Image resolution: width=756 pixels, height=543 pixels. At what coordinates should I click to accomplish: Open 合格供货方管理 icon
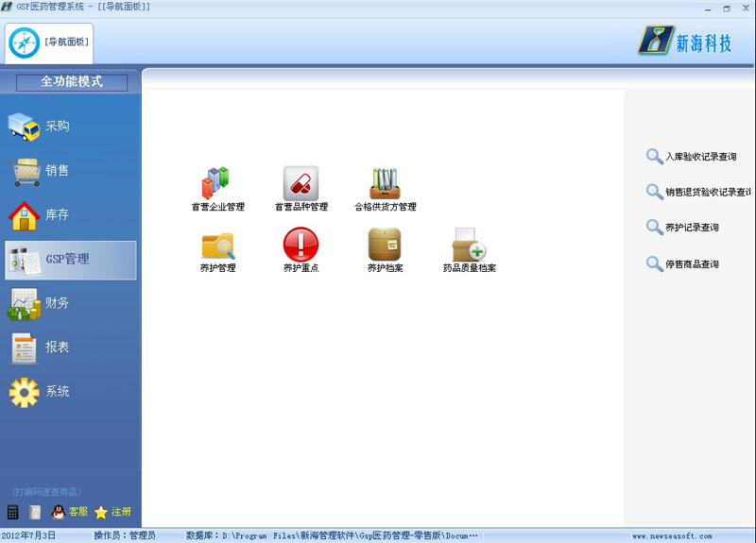tap(385, 189)
